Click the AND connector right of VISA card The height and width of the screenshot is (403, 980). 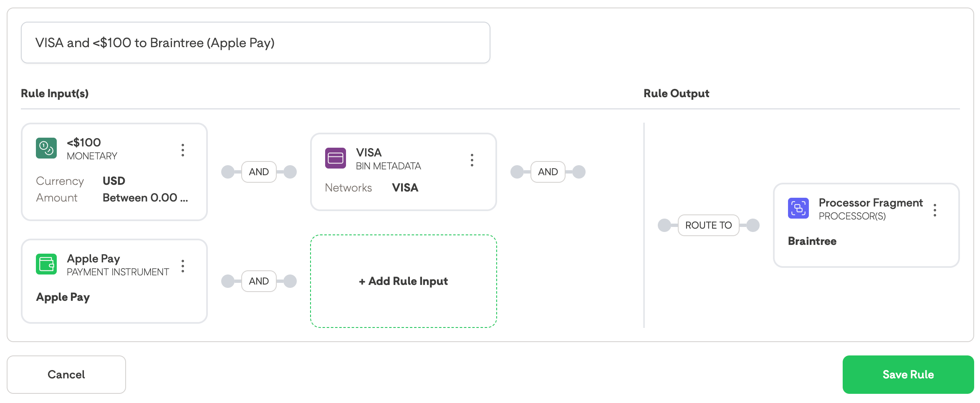click(x=548, y=172)
